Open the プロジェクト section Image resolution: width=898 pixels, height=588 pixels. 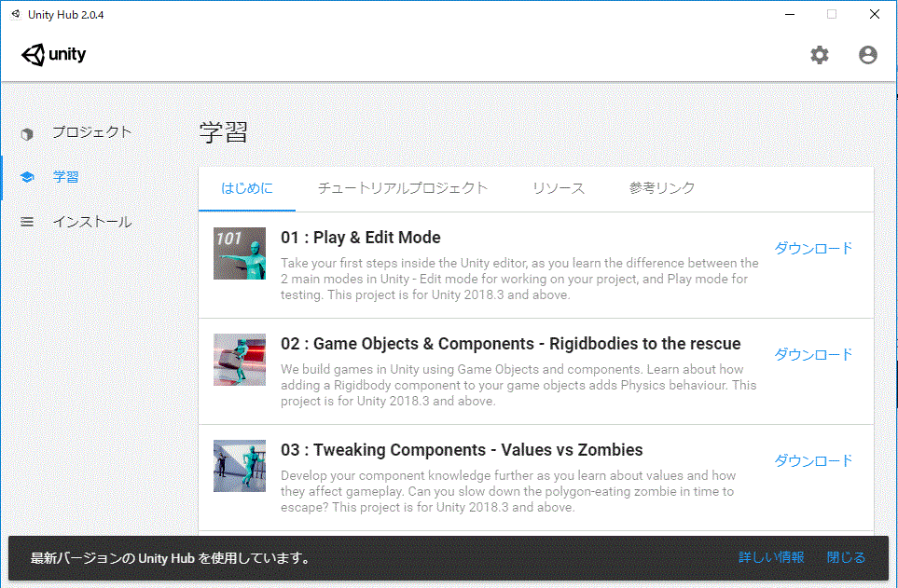91,132
